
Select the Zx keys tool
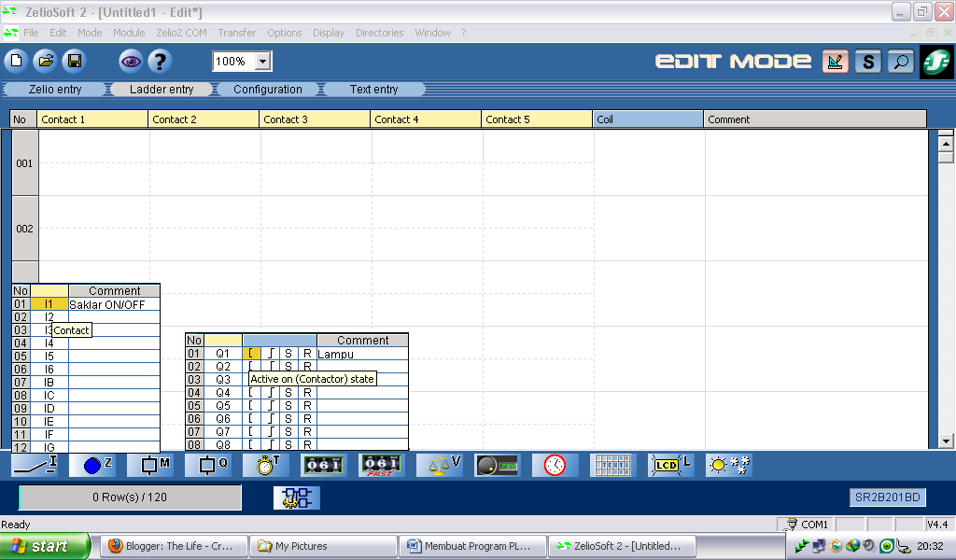[x=92, y=465]
